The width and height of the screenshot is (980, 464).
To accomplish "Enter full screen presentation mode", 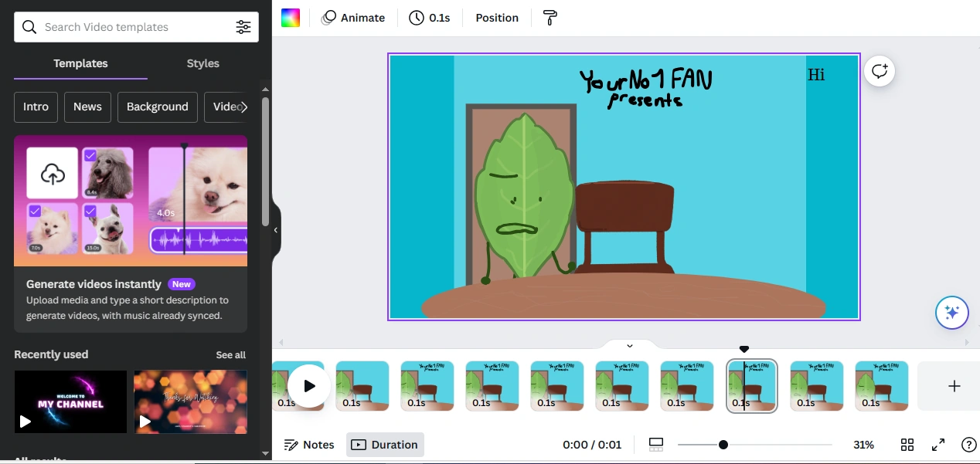I will (x=937, y=445).
